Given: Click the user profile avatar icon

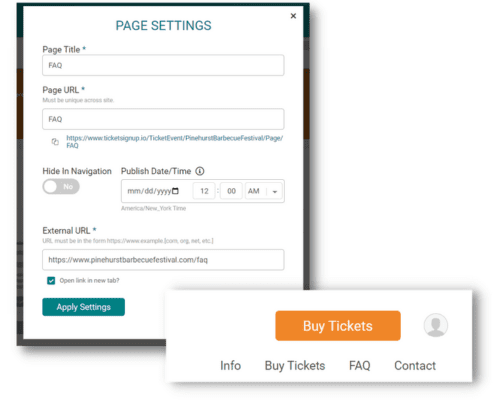Looking at the screenshot, I should pyautogui.click(x=436, y=325).
